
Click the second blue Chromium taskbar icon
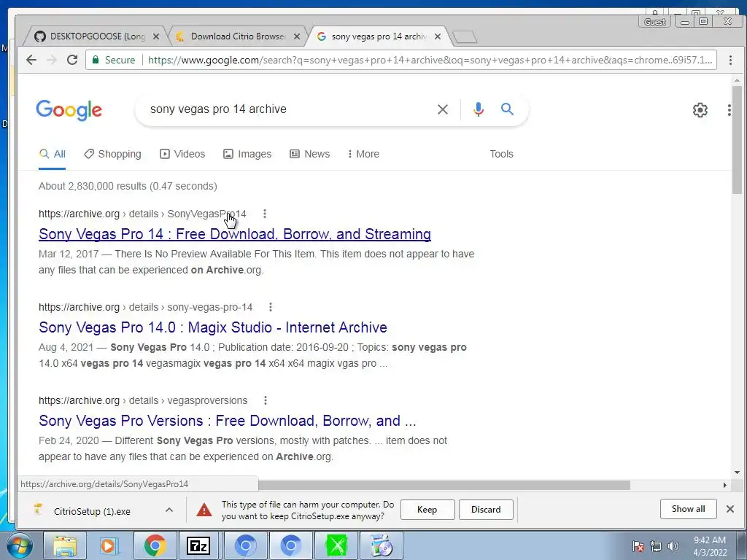290,546
